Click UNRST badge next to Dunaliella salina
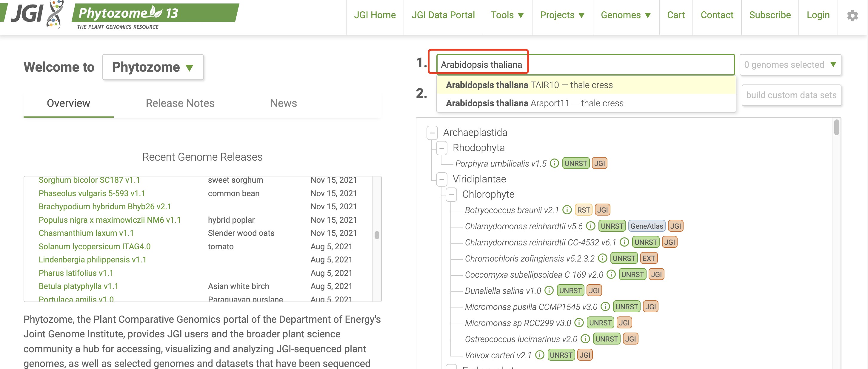The height and width of the screenshot is (369, 868). pos(570,290)
